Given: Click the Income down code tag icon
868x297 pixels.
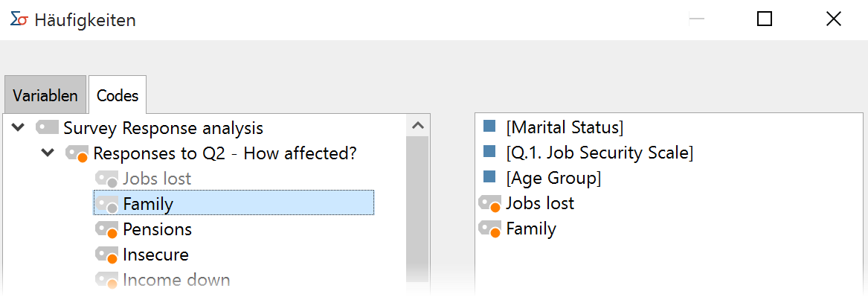Looking at the screenshot, I should [x=106, y=280].
